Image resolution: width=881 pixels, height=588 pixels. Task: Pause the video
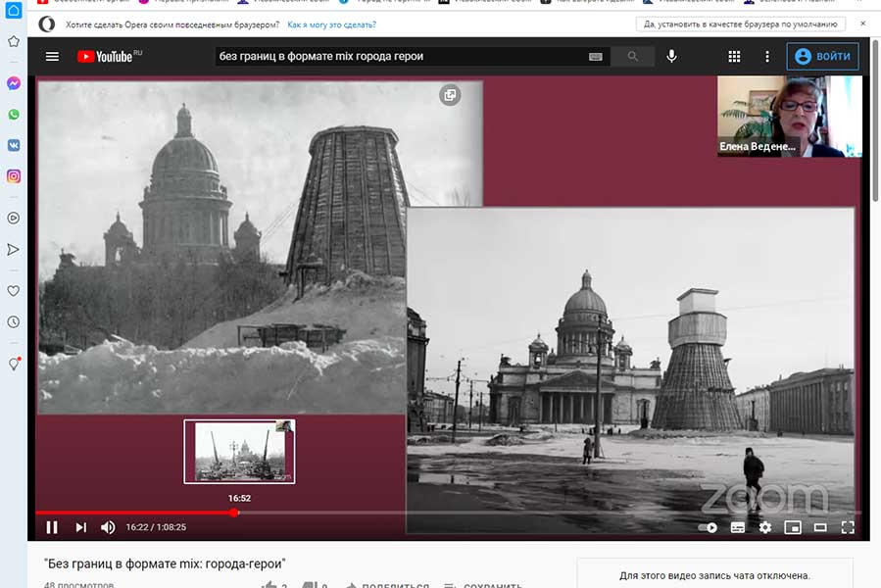[52, 527]
